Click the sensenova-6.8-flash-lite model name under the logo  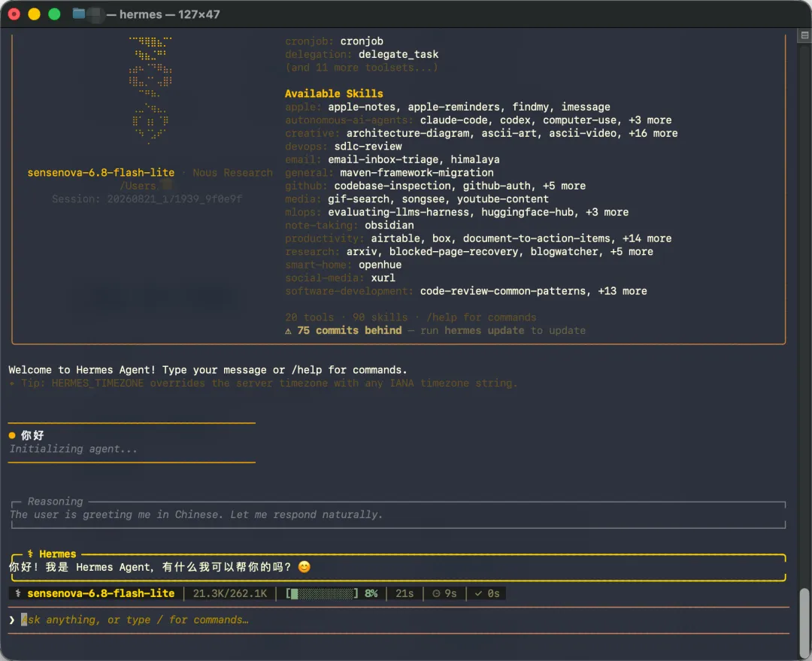(101, 173)
